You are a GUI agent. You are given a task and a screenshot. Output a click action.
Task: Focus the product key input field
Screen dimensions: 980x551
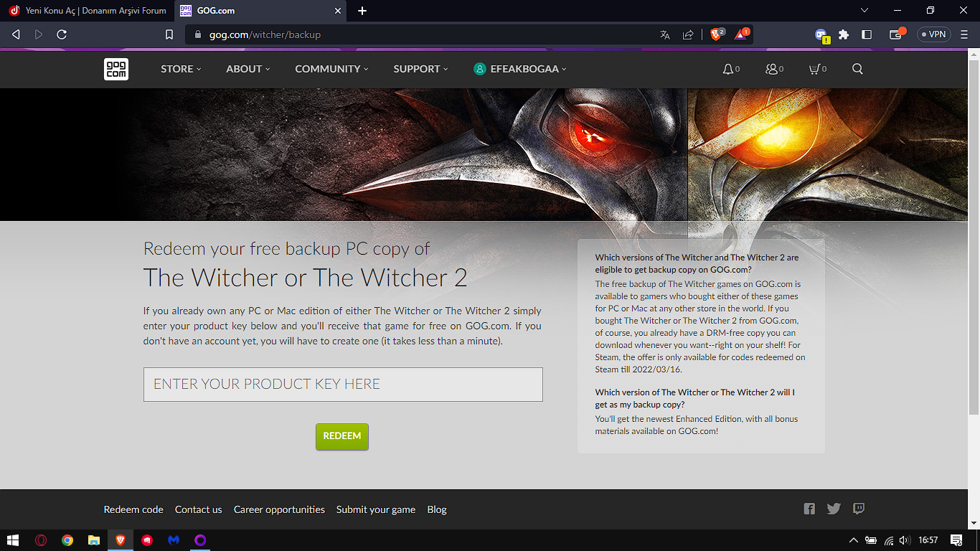pos(343,384)
